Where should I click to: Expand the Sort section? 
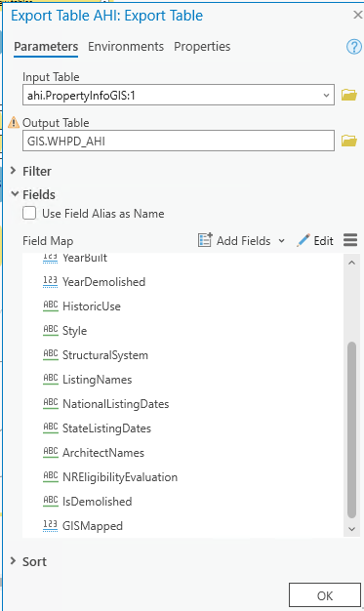point(14,561)
